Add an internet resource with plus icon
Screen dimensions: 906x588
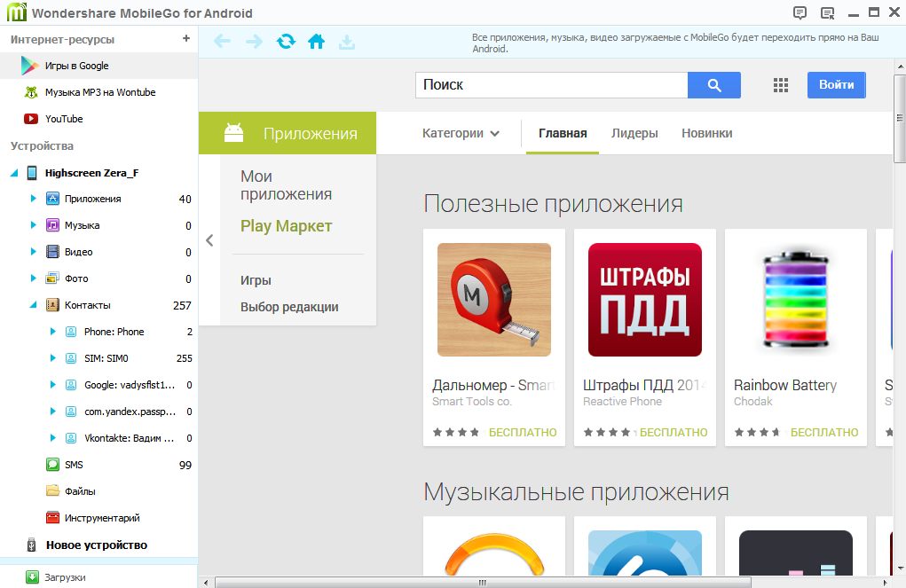point(185,39)
